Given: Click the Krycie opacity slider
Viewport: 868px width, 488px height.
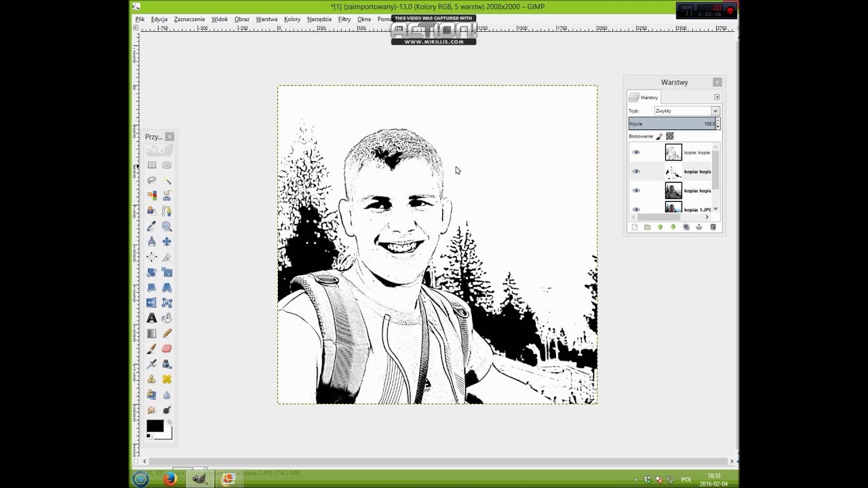Looking at the screenshot, I should (x=671, y=123).
